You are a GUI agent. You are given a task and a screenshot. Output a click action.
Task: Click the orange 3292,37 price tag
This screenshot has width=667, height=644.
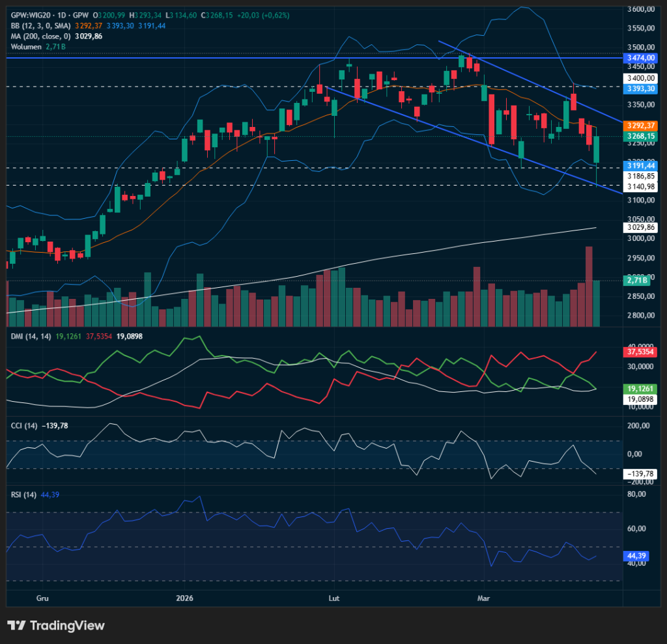[x=640, y=125]
